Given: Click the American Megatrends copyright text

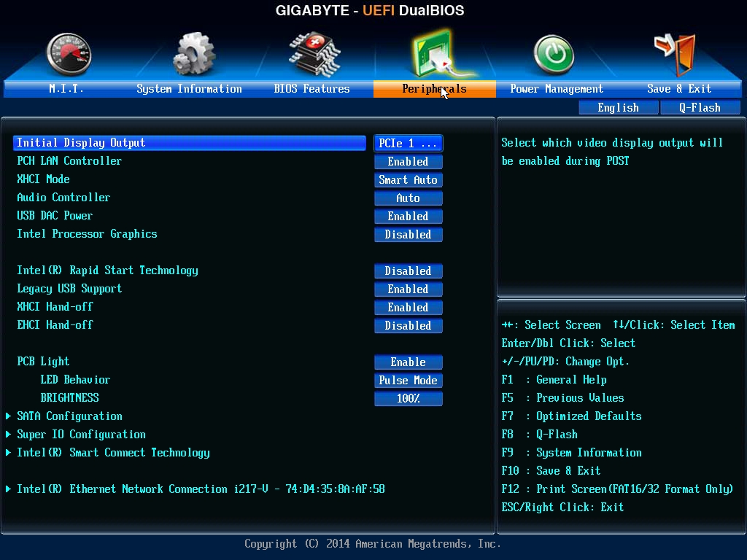Looking at the screenshot, I should 373,544.
